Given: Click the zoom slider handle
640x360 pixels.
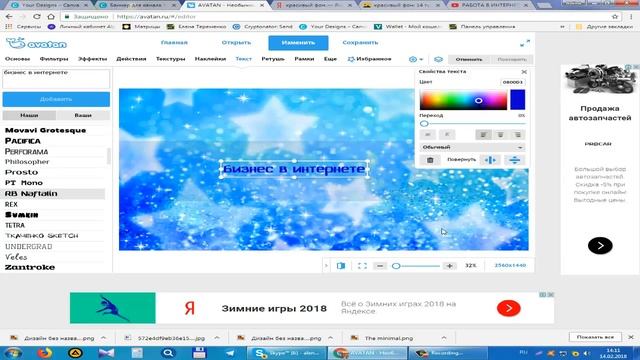Looking at the screenshot, I should [396, 266].
